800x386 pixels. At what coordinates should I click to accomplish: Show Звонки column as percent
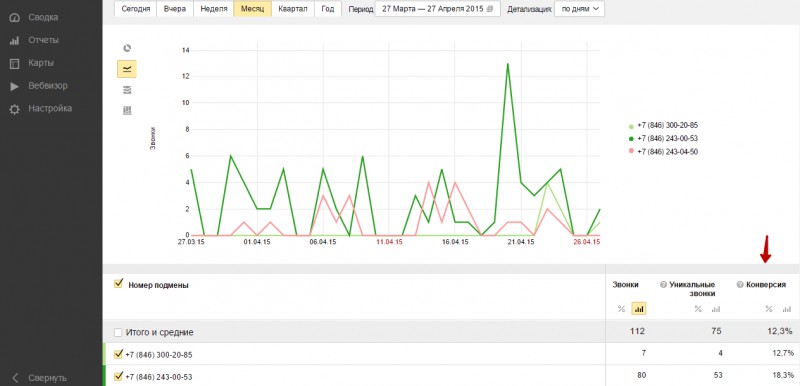tap(621, 309)
